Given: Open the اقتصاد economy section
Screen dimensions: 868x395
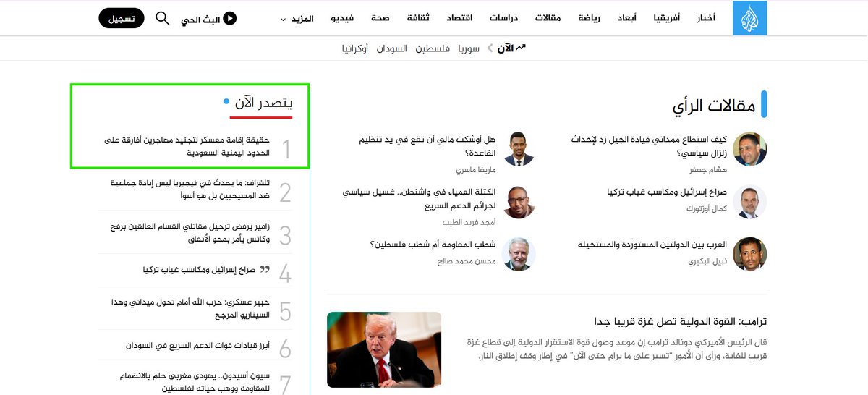Looking at the screenshot, I should coord(459,19).
